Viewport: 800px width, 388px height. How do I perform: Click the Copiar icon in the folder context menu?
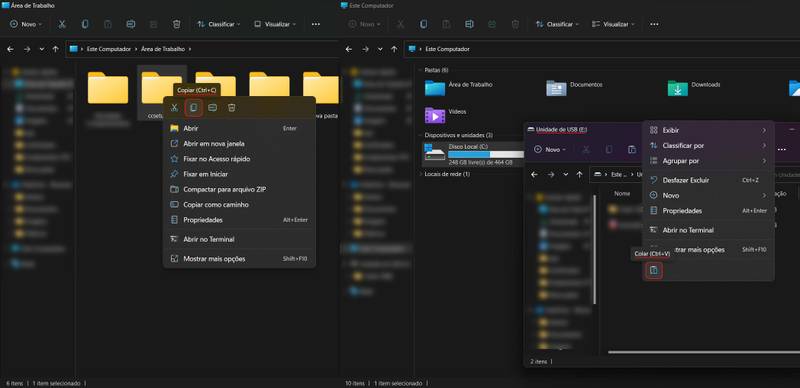(x=193, y=107)
